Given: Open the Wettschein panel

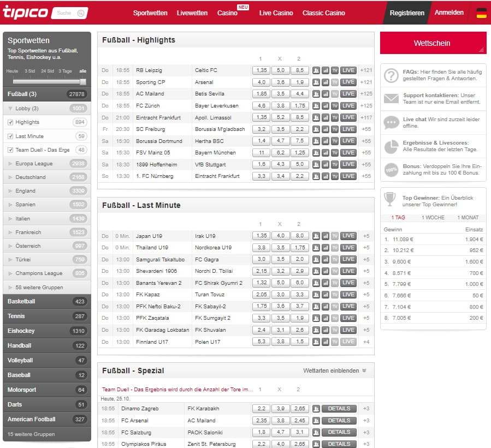Looking at the screenshot, I should coord(433,43).
